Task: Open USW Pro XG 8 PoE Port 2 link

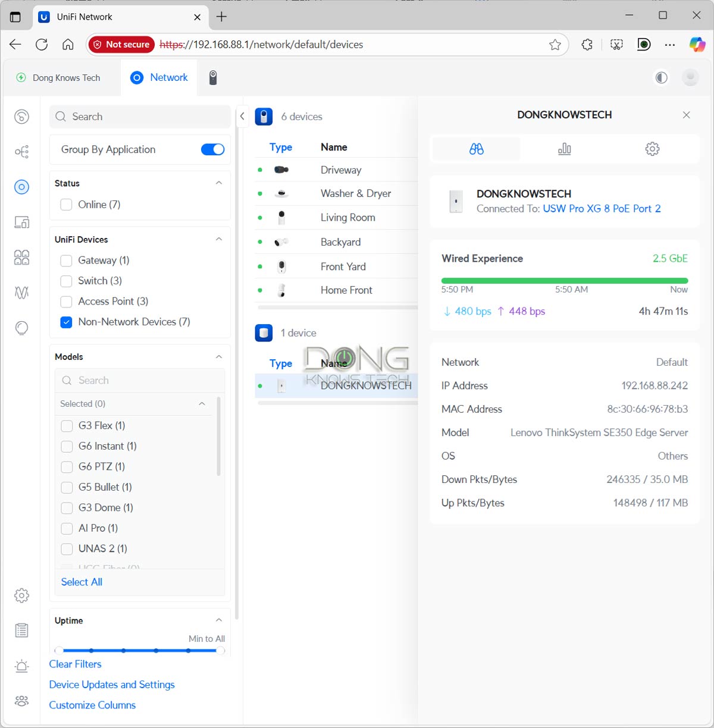Action: click(x=602, y=209)
